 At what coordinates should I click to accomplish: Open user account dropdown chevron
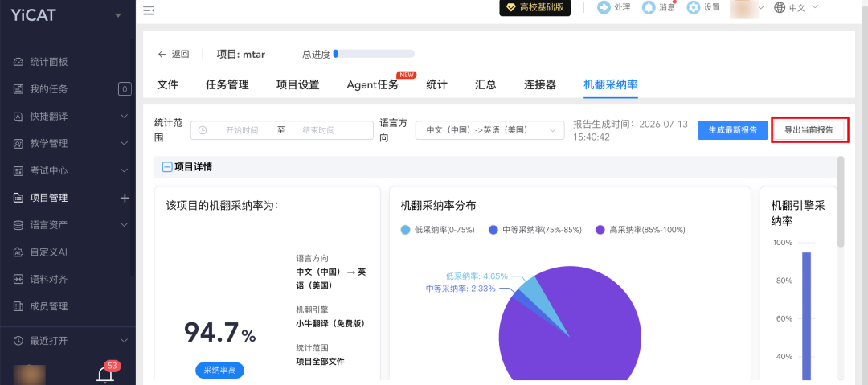(x=761, y=8)
